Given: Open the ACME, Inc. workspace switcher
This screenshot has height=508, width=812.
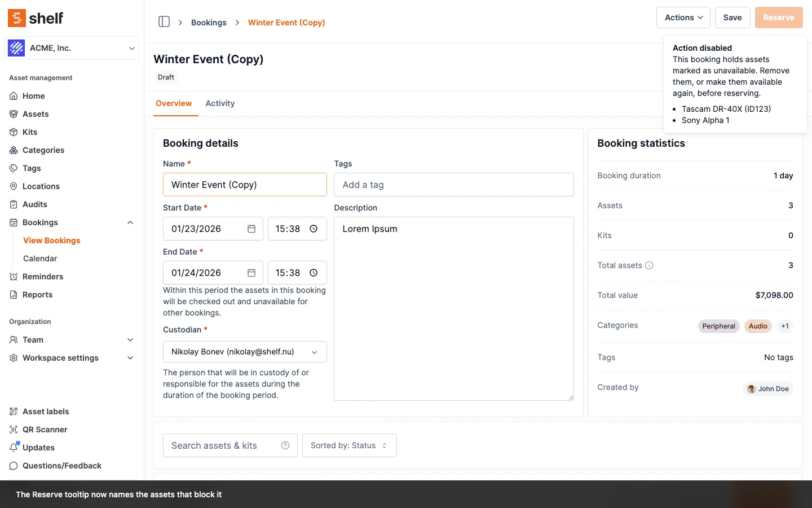Looking at the screenshot, I should coord(72,48).
